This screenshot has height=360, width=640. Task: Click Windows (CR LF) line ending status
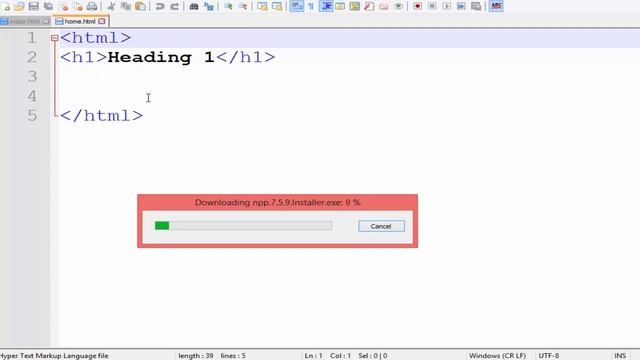click(x=497, y=356)
